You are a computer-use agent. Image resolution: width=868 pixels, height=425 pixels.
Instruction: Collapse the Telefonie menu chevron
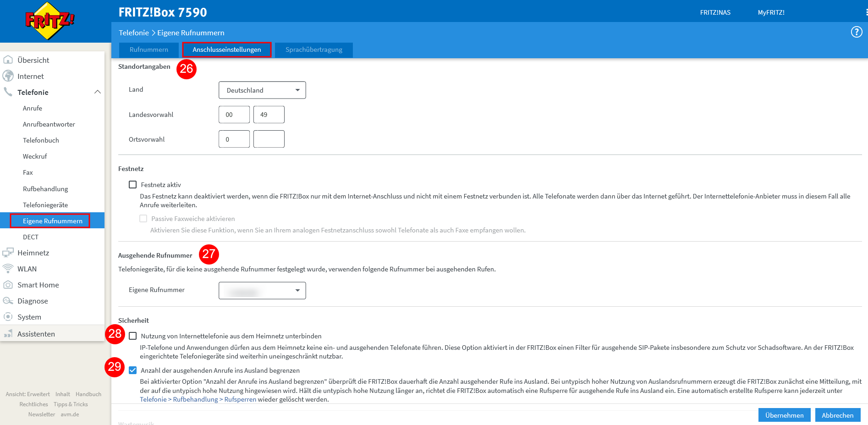point(98,92)
